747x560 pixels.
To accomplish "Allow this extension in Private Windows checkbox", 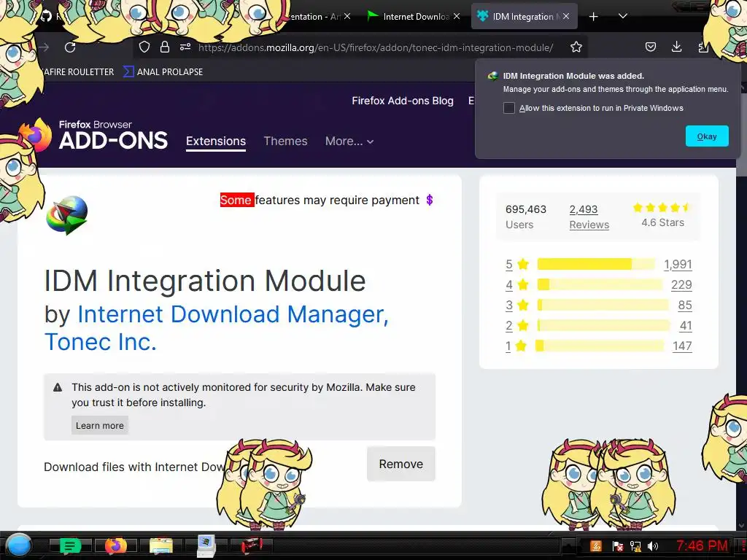I will click(508, 108).
